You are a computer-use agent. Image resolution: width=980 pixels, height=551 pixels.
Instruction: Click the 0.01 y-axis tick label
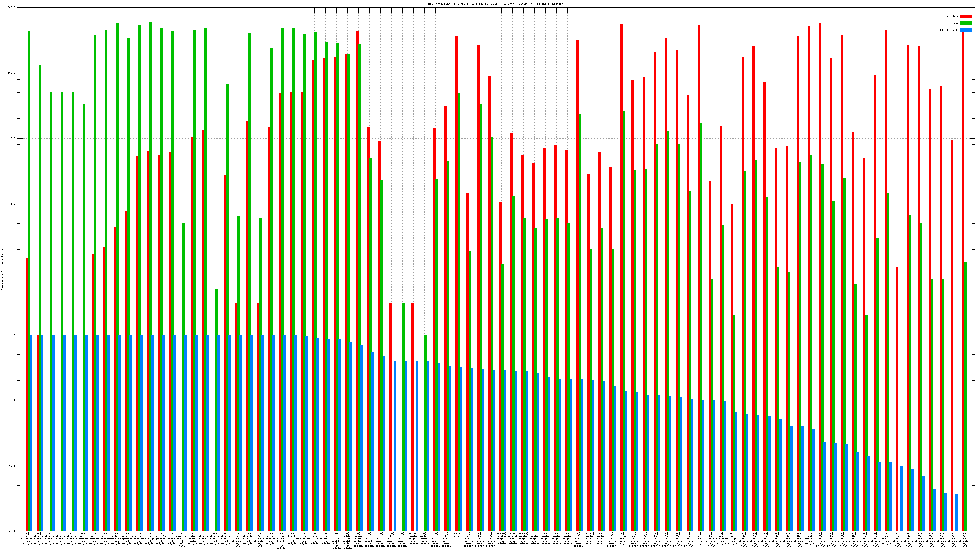(x=12, y=466)
